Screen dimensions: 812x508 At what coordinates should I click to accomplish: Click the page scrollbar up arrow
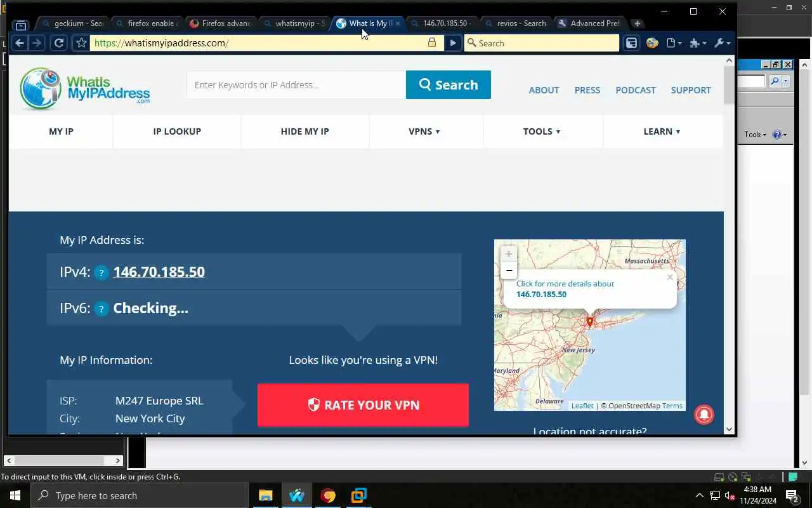[x=730, y=61]
